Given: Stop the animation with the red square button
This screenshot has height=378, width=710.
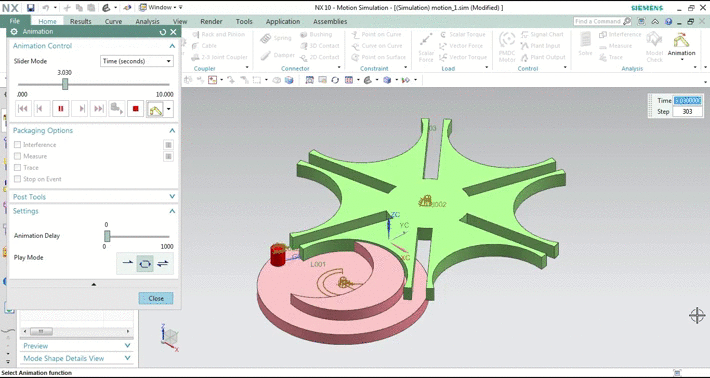Looking at the screenshot, I should [x=135, y=109].
